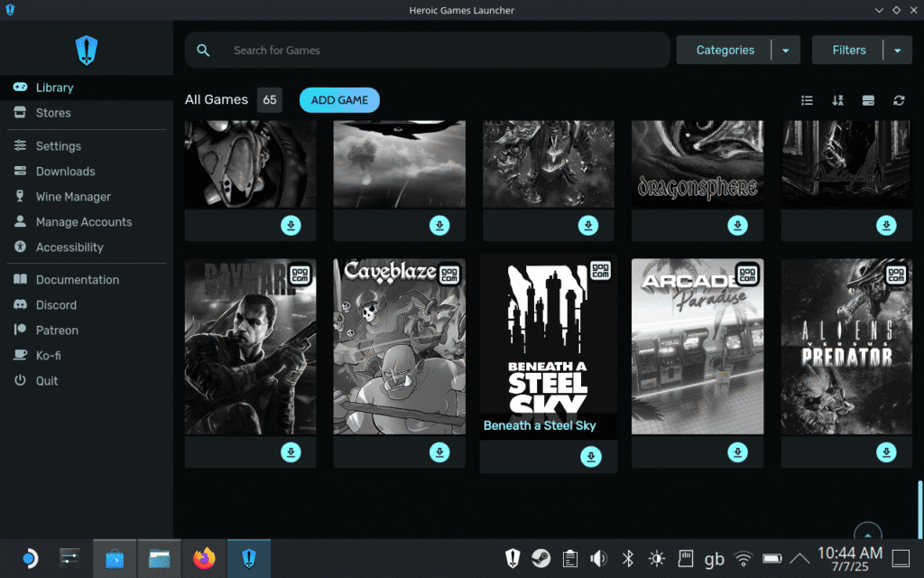Open Manage Accounts page
Screen dimensions: 924x578
click(84, 222)
